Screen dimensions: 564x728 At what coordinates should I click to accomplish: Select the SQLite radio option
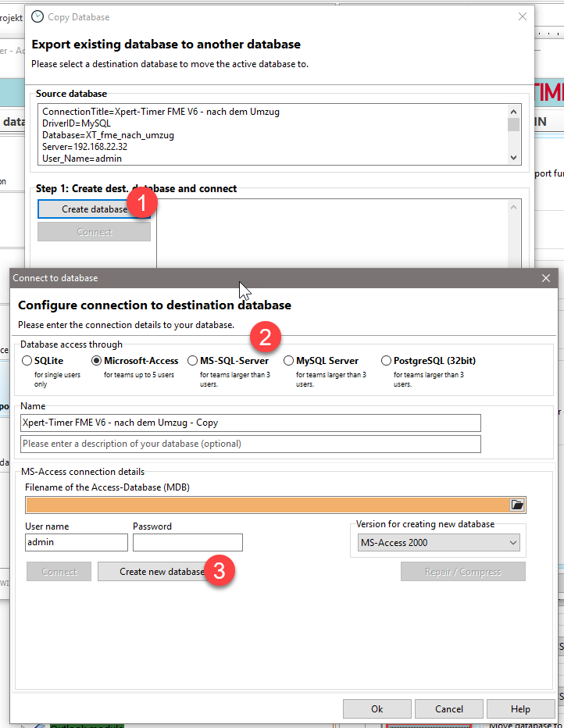point(27,361)
